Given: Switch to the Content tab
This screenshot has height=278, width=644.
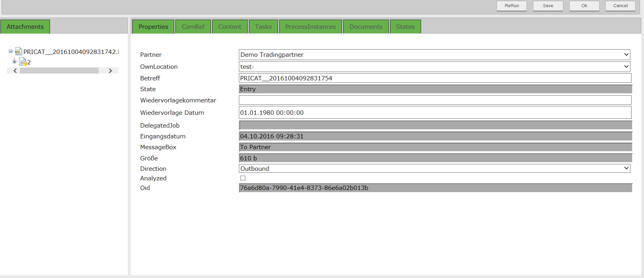Looking at the screenshot, I should [230, 27].
